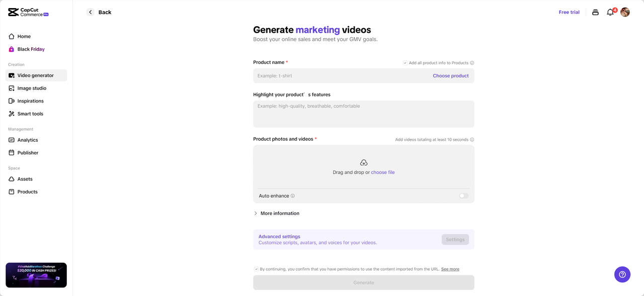644x296 pixels.
Task: Click 'Boost your online sales' subtitle text
Action: (315, 39)
